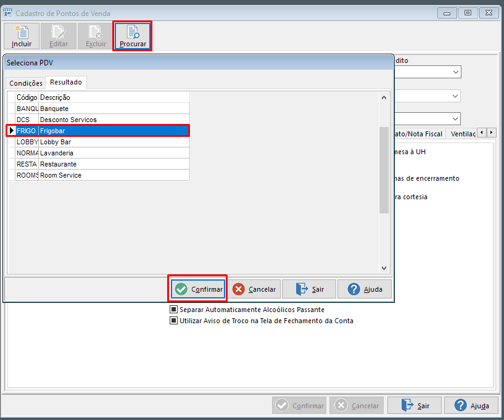Confirm the selection in Seleciona PDV dialog
Viewport: 504px width, 420px height.
[198, 289]
